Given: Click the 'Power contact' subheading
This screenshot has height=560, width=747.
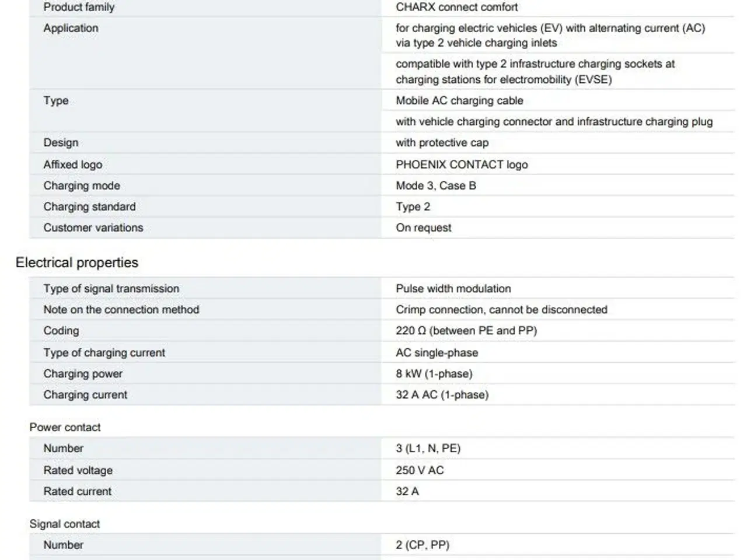Looking at the screenshot, I should (x=65, y=427).
